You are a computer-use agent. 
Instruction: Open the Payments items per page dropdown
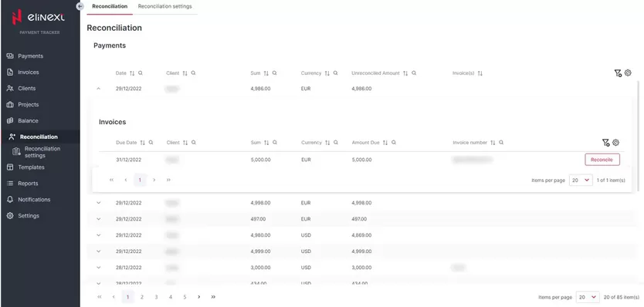(588, 297)
